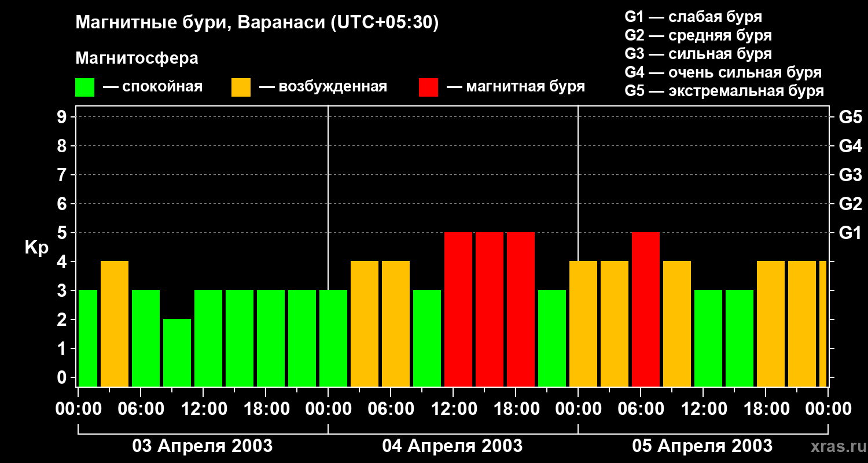868x463 pixels.
Task: Click the red 'магнитная буря' legend square
Action: tap(428, 87)
